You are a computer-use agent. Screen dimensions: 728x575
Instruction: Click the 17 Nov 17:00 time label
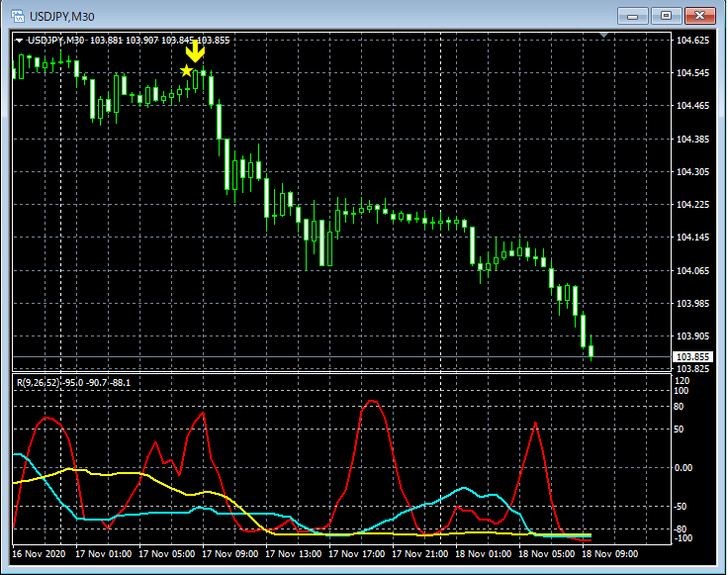pos(356,553)
